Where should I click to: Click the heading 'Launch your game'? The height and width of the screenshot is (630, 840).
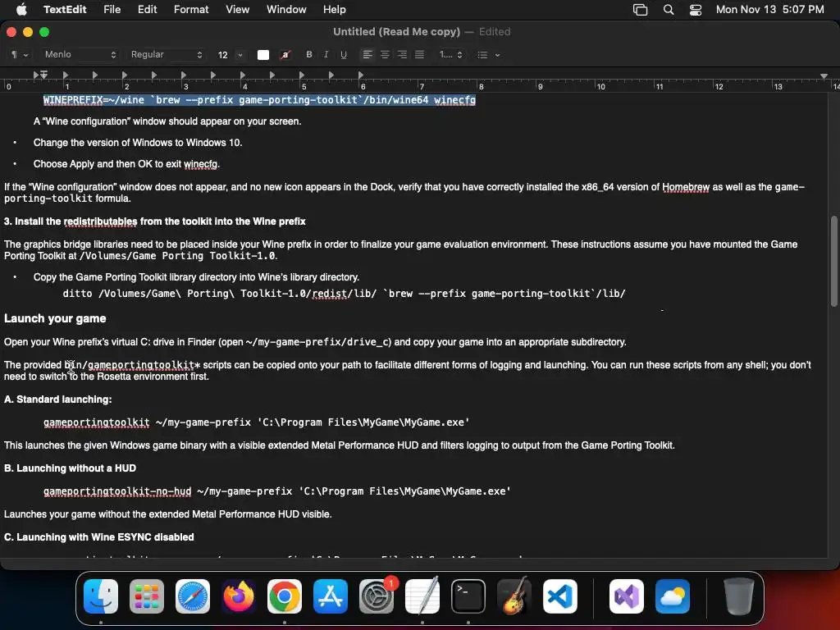55,318
